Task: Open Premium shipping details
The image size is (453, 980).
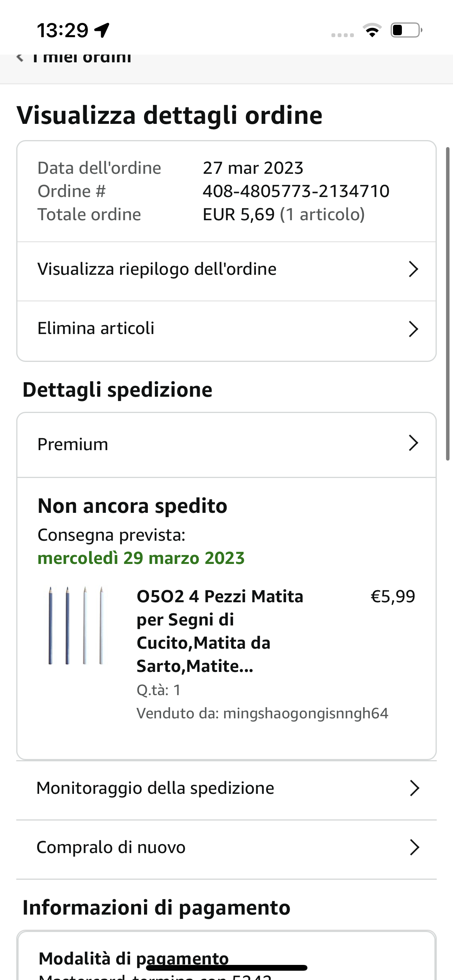Action: (73, 444)
